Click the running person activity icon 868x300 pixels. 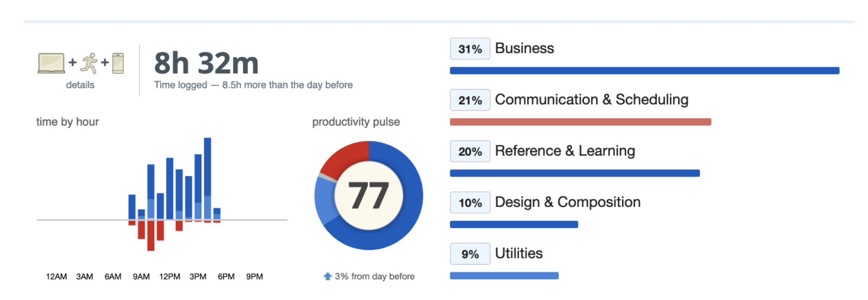pyautogui.click(x=89, y=63)
